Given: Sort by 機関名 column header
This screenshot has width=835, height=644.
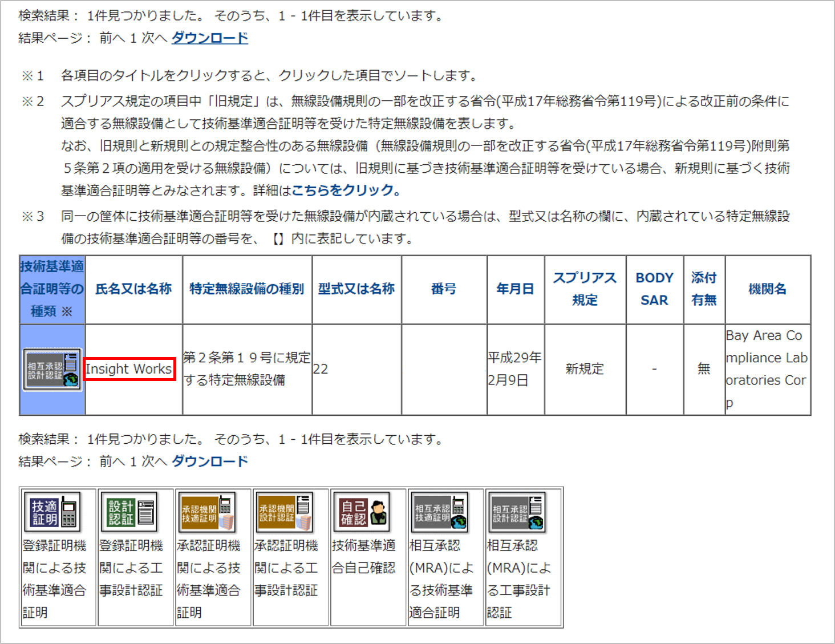Looking at the screenshot, I should [767, 289].
